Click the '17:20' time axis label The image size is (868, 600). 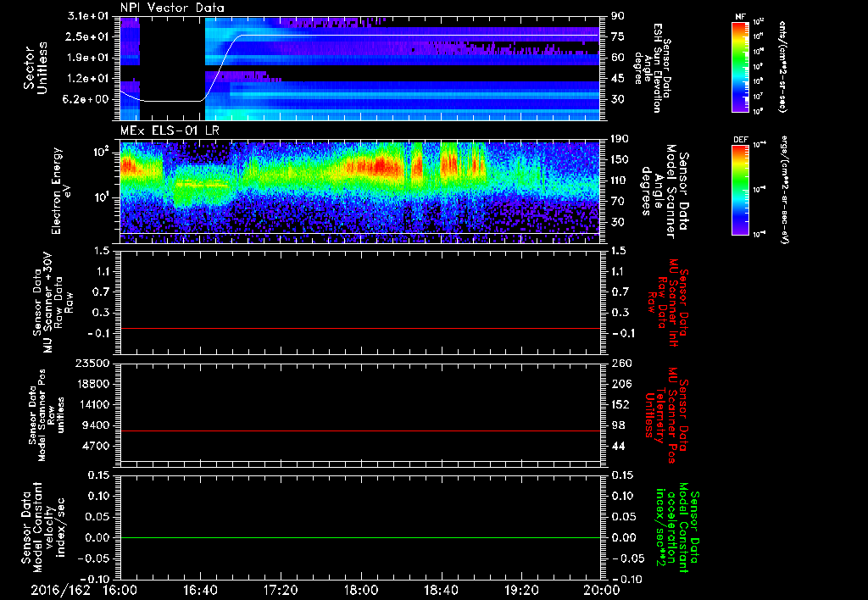(281, 590)
